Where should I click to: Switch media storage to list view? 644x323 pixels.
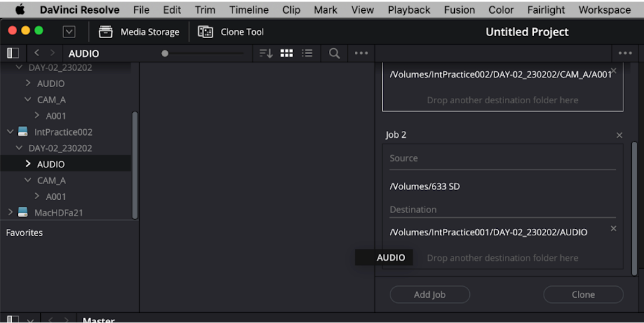pyautogui.click(x=307, y=53)
